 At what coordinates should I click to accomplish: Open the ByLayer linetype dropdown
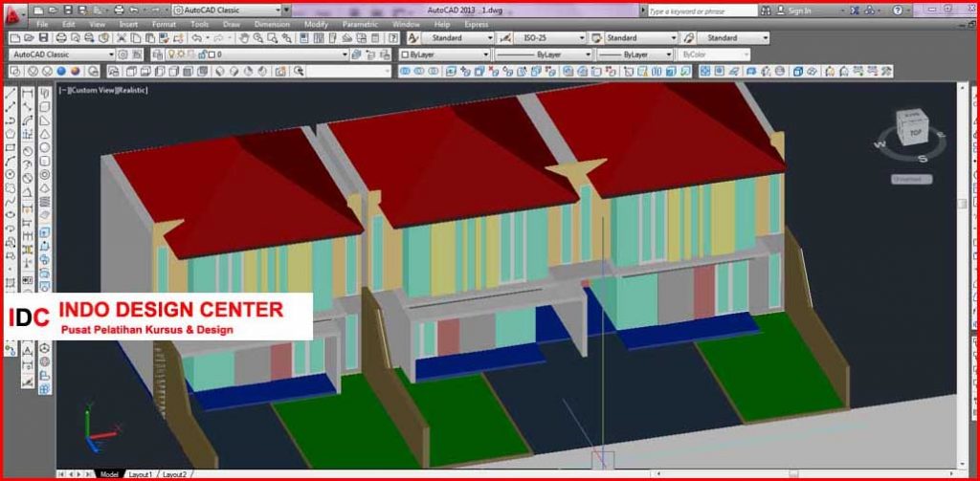tap(544, 55)
